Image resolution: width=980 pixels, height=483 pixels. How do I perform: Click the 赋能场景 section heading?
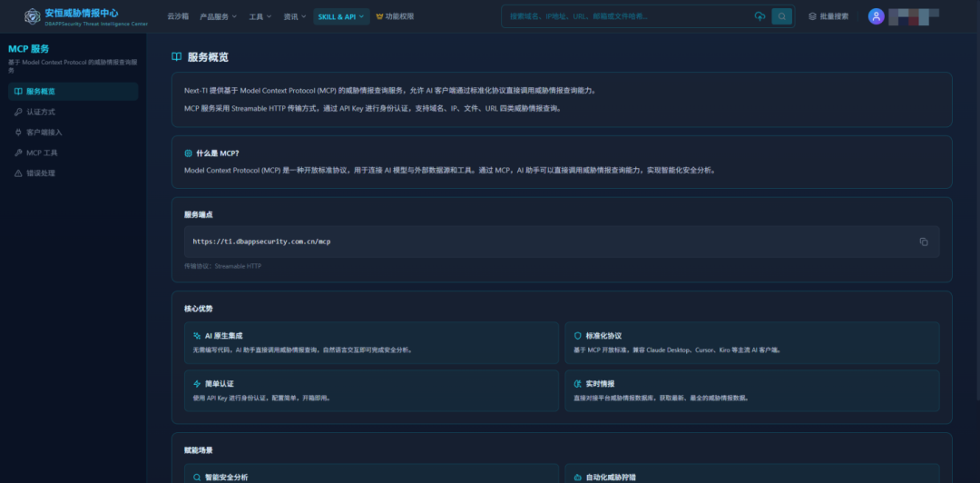(199, 450)
